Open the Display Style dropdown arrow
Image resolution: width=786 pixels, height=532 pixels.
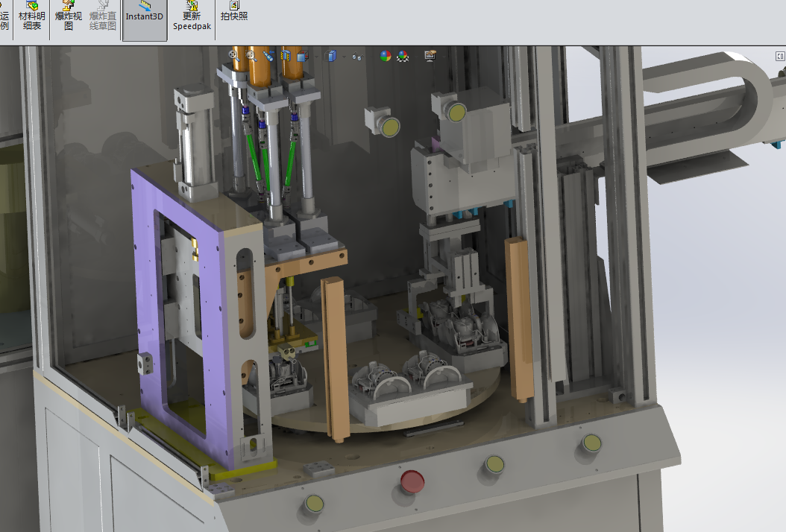tap(345, 57)
